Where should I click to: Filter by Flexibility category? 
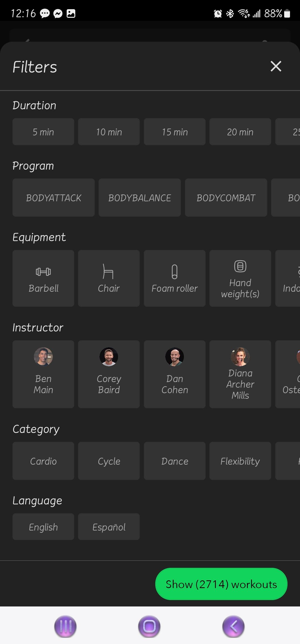click(240, 461)
